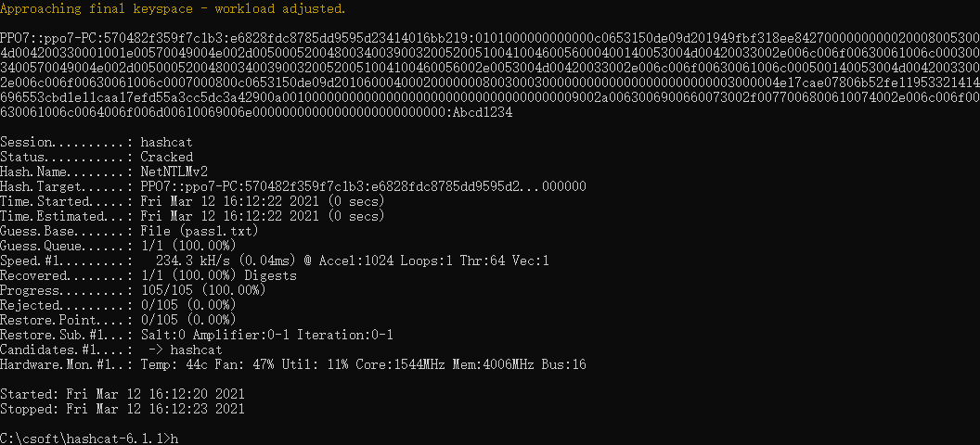Click the Speed.#1 234.3 kH/s line
Screen dimensions: 980x445
coord(275,261)
